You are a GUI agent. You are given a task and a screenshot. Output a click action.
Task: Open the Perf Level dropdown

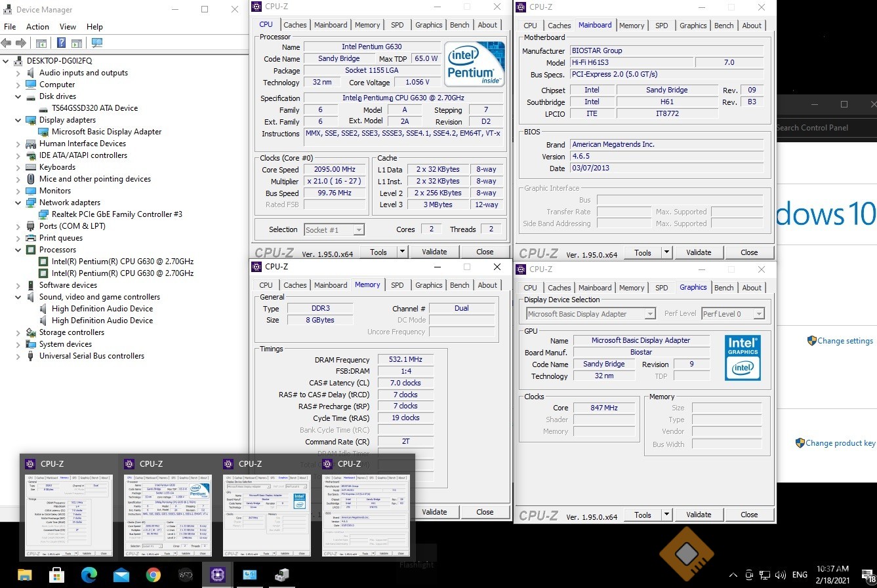[758, 314]
